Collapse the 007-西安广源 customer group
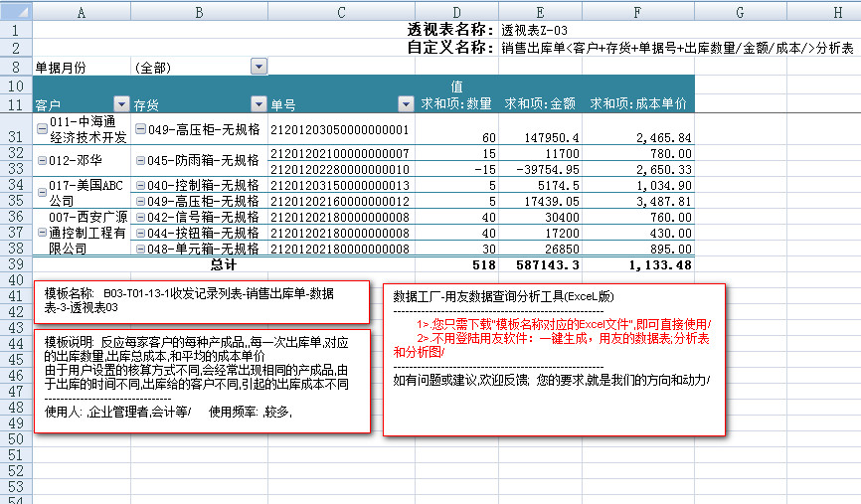Screen dimensions: 861x504 click(41, 232)
